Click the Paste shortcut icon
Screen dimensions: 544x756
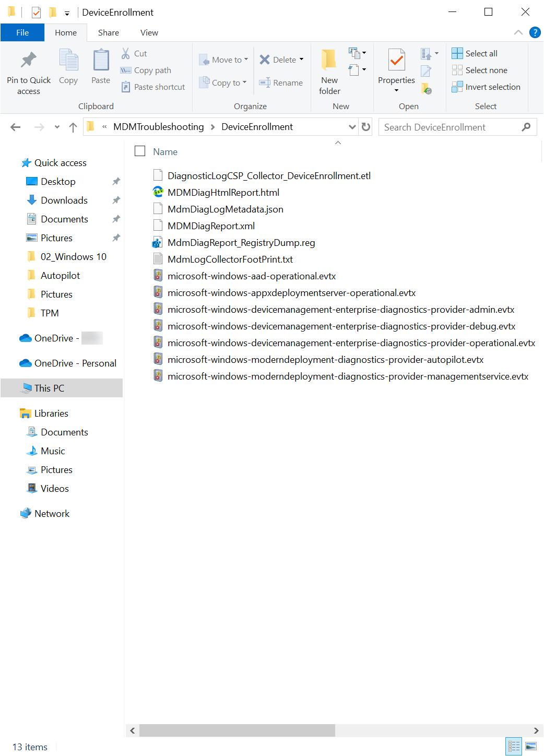tap(126, 87)
